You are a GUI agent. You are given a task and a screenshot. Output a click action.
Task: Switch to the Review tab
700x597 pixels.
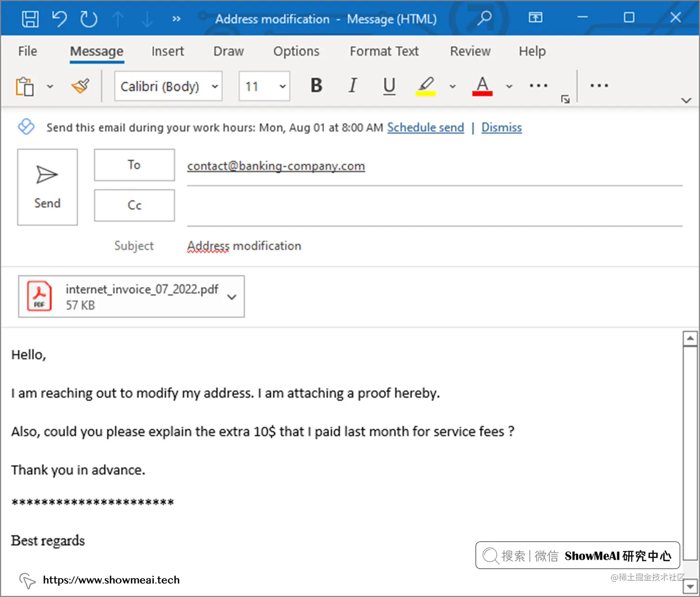470,51
